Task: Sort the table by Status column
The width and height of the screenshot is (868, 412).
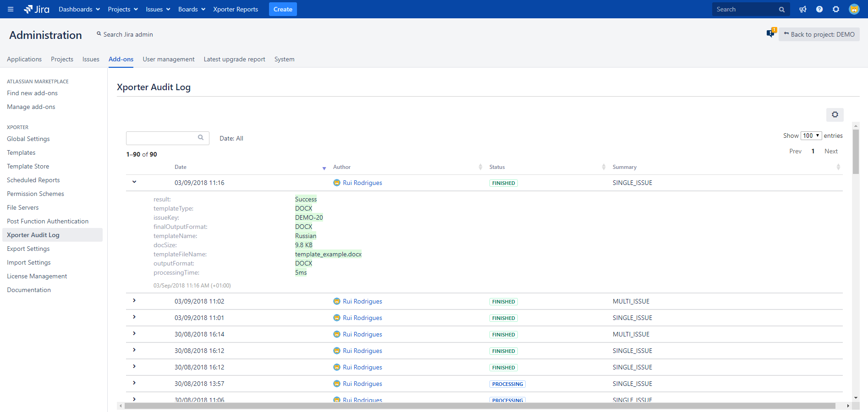Action: coord(497,167)
